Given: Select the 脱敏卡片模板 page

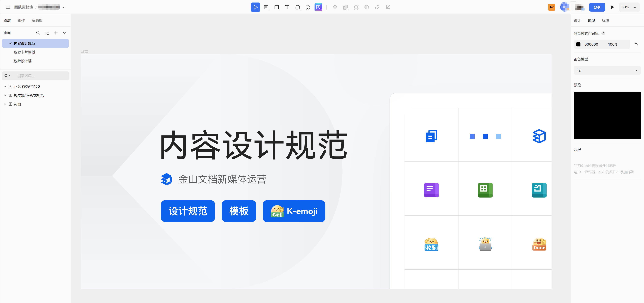Looking at the screenshot, I should 24,52.
